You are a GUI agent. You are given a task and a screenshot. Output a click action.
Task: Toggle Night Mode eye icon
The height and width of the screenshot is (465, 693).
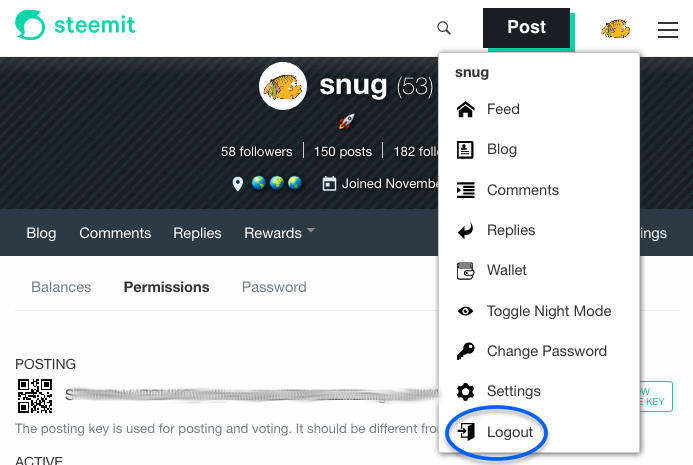click(465, 311)
